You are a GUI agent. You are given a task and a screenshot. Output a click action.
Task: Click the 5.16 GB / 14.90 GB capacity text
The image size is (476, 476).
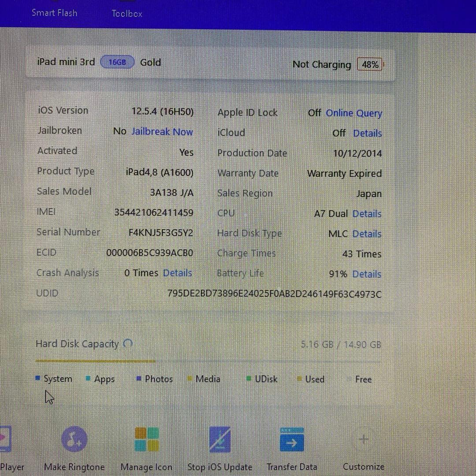[341, 345]
